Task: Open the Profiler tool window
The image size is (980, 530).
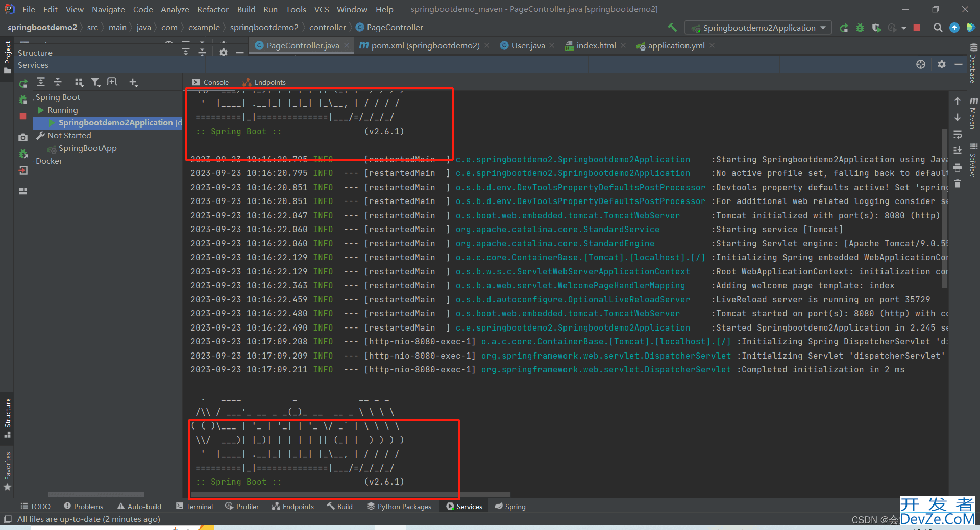Action: click(242, 507)
